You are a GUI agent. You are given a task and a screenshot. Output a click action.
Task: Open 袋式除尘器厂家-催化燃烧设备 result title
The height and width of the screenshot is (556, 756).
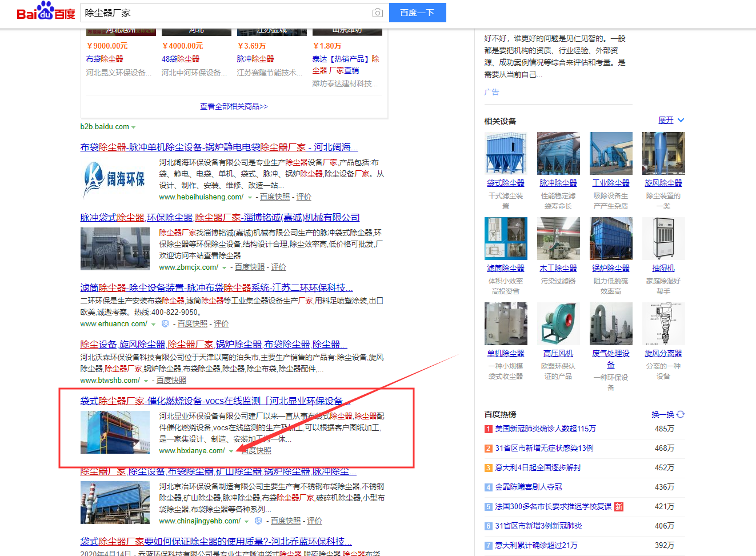pyautogui.click(x=215, y=401)
